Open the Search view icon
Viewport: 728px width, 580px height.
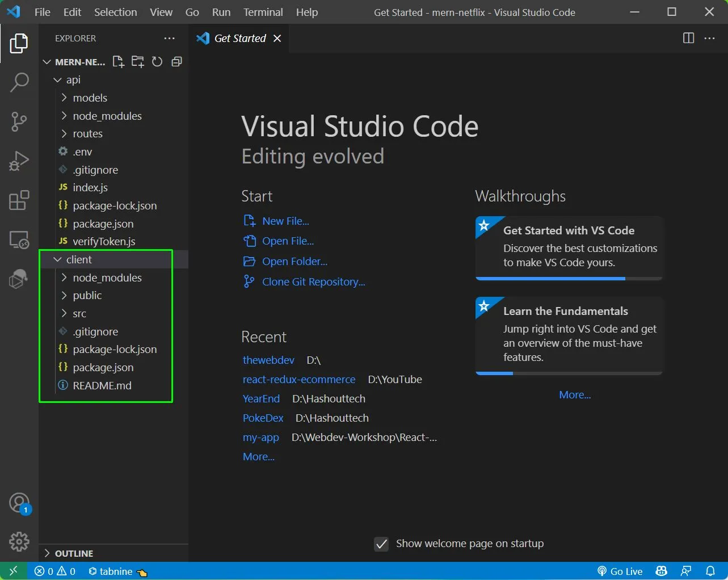(19, 82)
